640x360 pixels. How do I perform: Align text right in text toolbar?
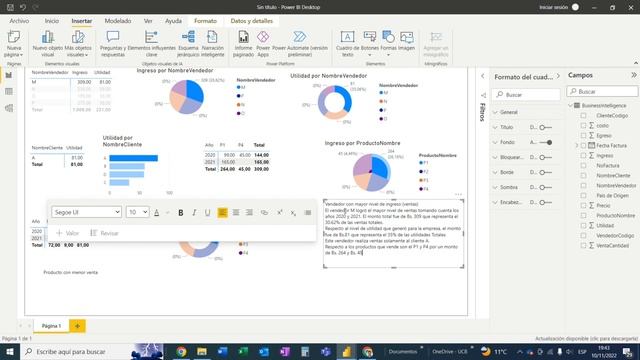(249, 212)
